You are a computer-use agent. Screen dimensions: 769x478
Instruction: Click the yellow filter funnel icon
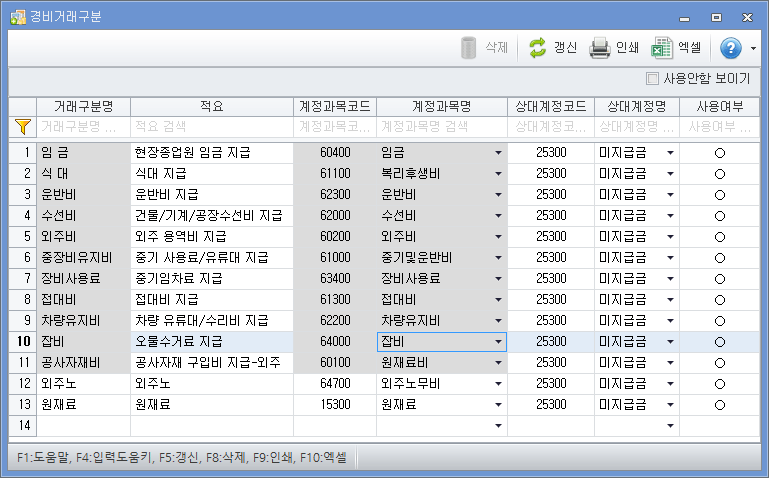[x=23, y=126]
